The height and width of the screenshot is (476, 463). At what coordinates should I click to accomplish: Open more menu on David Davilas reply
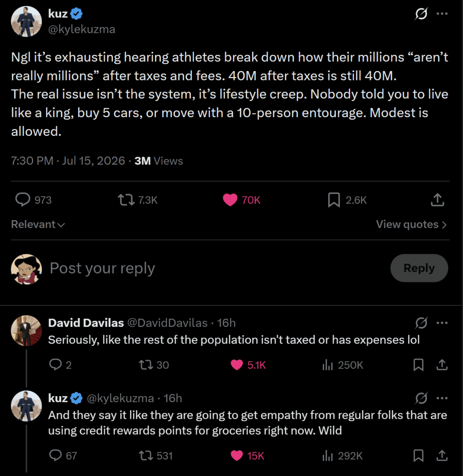click(442, 323)
